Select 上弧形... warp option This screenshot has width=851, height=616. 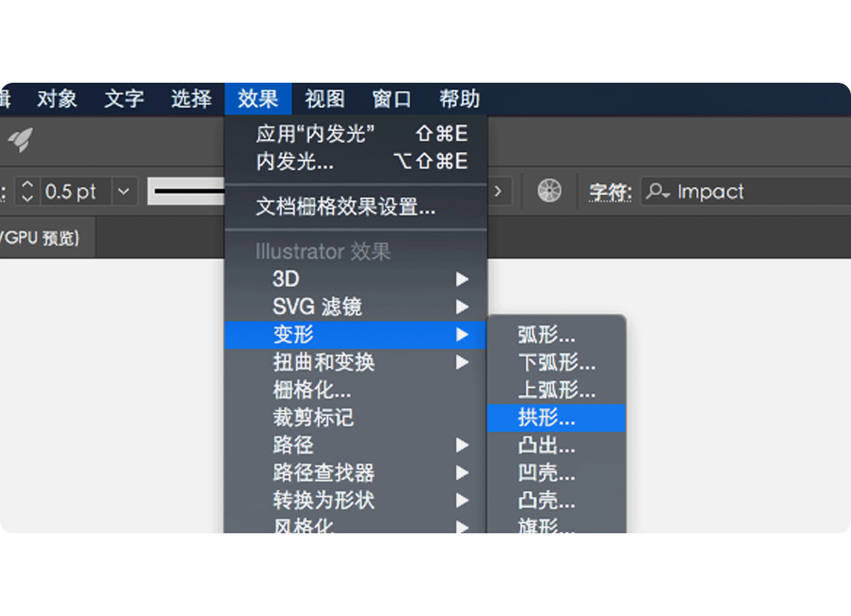click(556, 390)
